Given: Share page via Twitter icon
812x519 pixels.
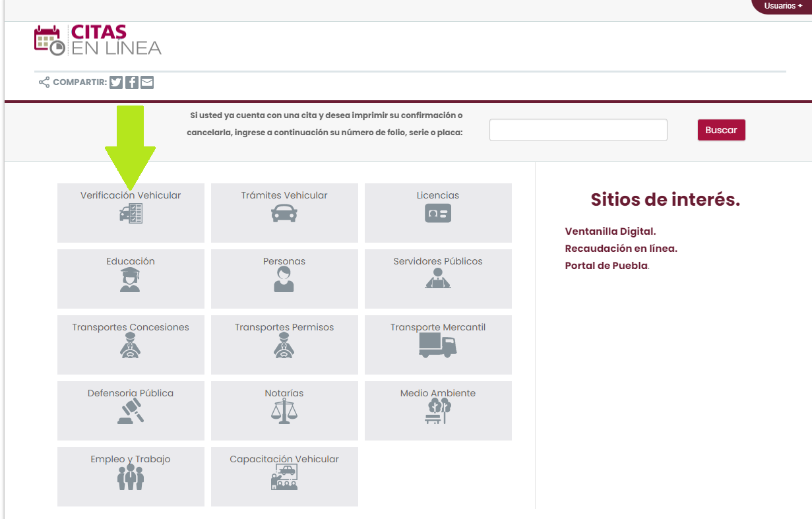Looking at the screenshot, I should tap(116, 82).
